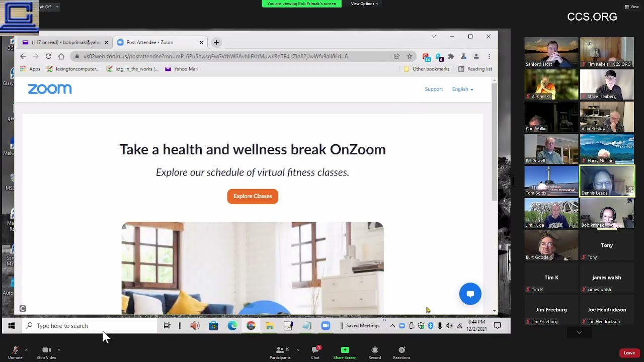Stop Video in the Zoom toolbar
This screenshot has height=362, width=644.
click(46, 352)
